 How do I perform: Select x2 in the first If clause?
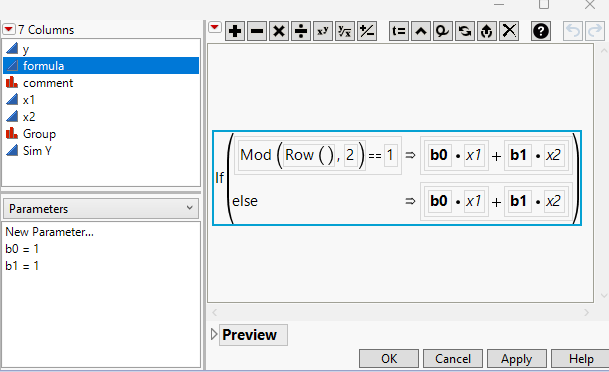[553, 155]
